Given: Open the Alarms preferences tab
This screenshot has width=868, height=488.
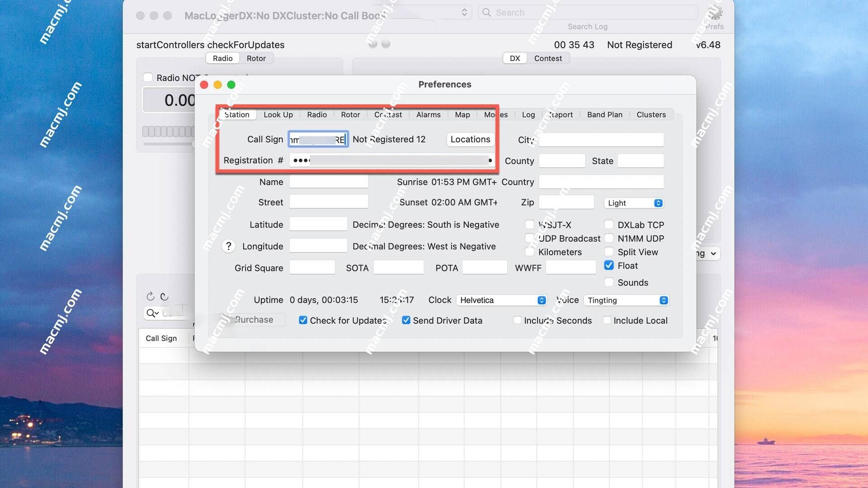Looking at the screenshot, I should [x=428, y=114].
